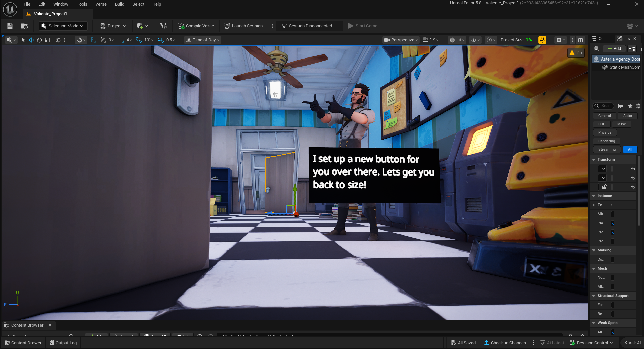
Task: Open the File menu
Action: click(x=27, y=4)
